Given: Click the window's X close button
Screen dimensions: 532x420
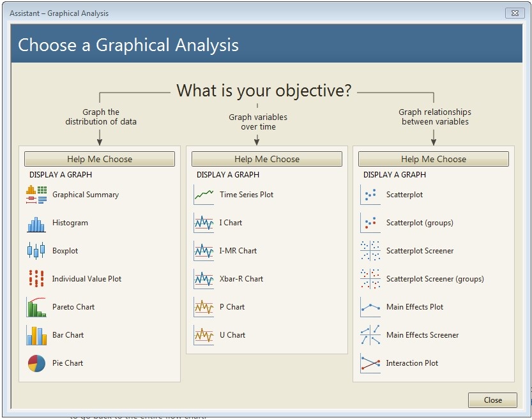Looking at the screenshot, I should pyautogui.click(x=514, y=13).
